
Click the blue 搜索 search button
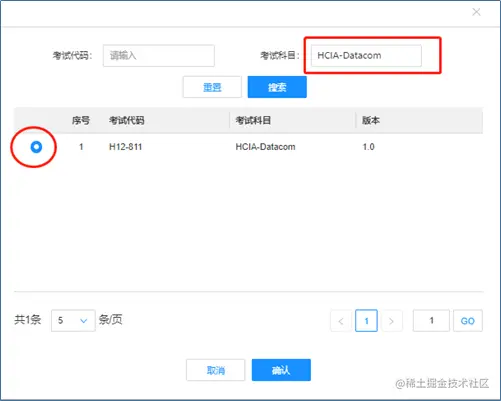(x=277, y=87)
